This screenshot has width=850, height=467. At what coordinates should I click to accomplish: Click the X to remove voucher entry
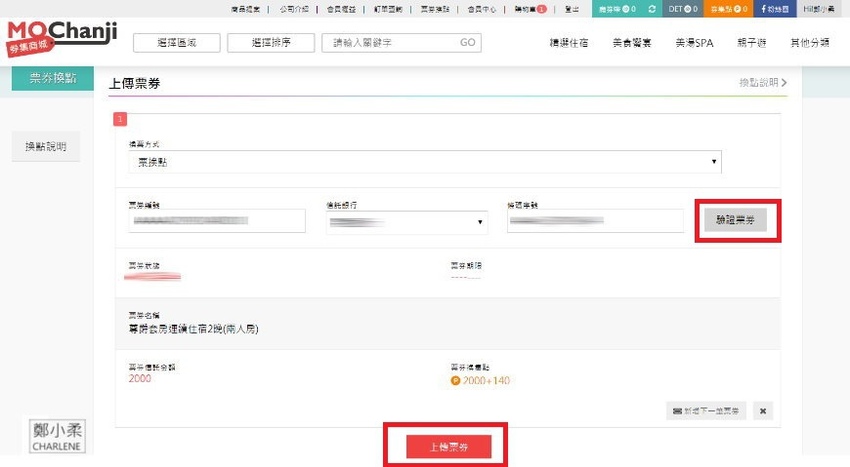tap(762, 411)
